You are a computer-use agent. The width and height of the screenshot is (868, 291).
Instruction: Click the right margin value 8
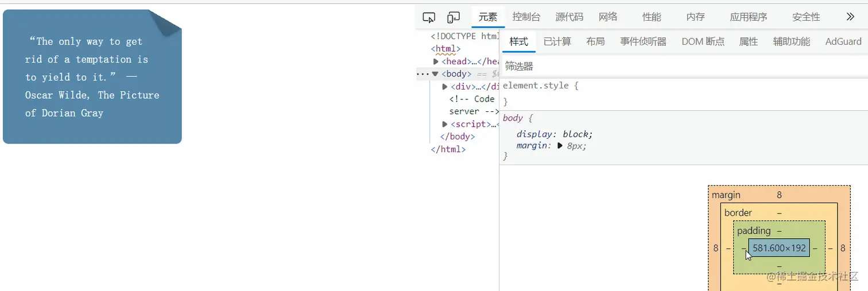point(843,248)
